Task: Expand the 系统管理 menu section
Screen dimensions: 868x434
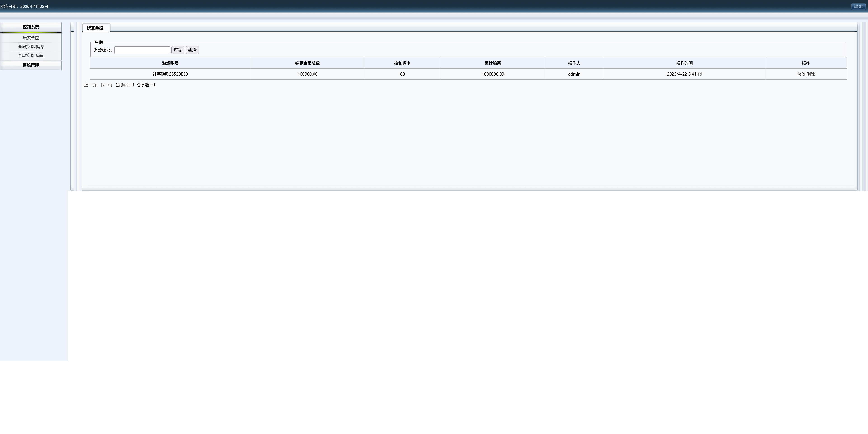Action: [31, 65]
